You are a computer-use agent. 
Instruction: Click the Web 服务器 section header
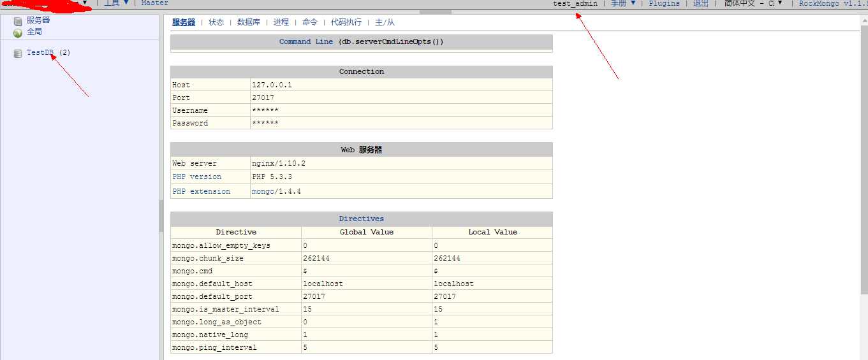(x=362, y=150)
